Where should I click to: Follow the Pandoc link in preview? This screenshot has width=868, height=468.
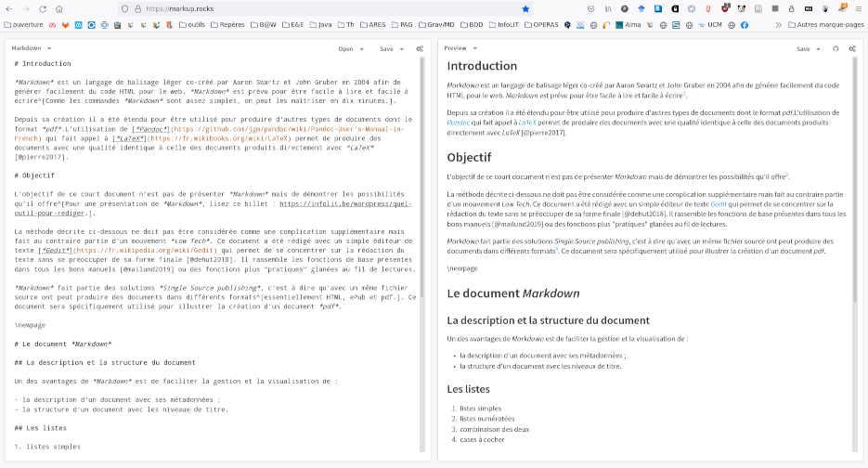(x=459, y=123)
